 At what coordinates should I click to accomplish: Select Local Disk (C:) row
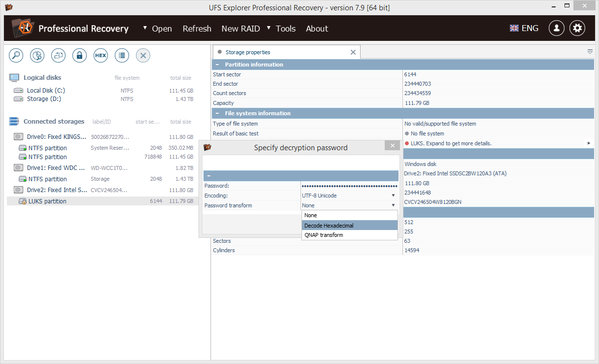[x=103, y=91]
